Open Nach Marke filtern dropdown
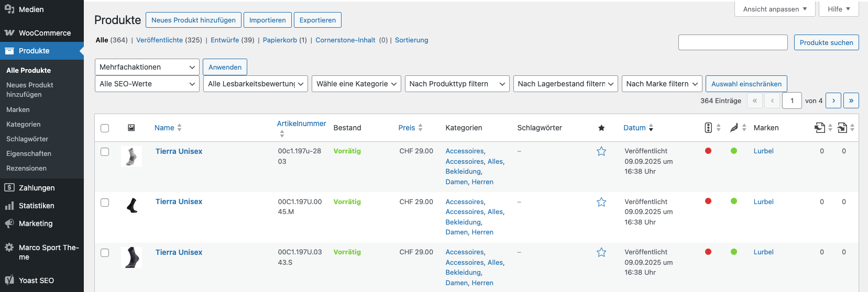 pyautogui.click(x=662, y=84)
